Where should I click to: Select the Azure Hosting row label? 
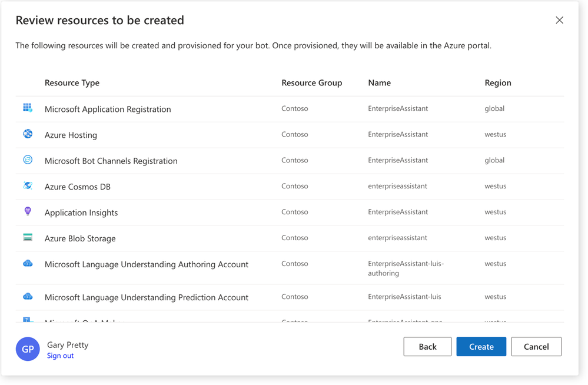coord(71,135)
